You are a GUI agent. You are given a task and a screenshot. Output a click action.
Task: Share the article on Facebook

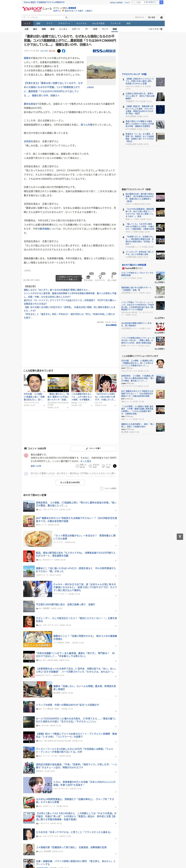pos(63,51)
